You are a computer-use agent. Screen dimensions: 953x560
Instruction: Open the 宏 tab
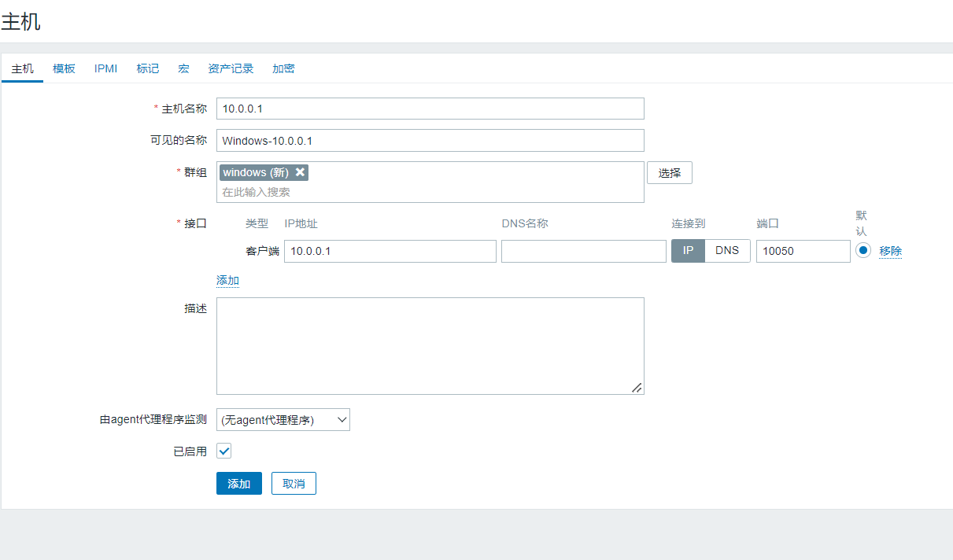click(x=183, y=68)
